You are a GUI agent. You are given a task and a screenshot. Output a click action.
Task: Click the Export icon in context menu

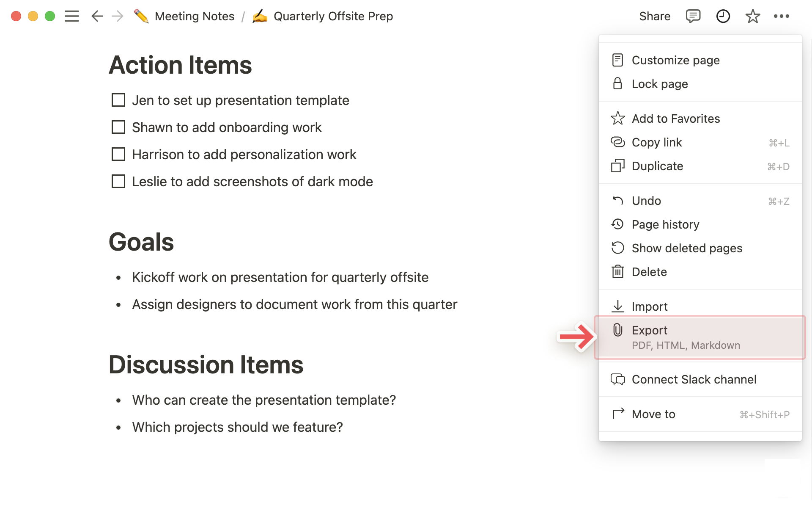[x=617, y=330]
